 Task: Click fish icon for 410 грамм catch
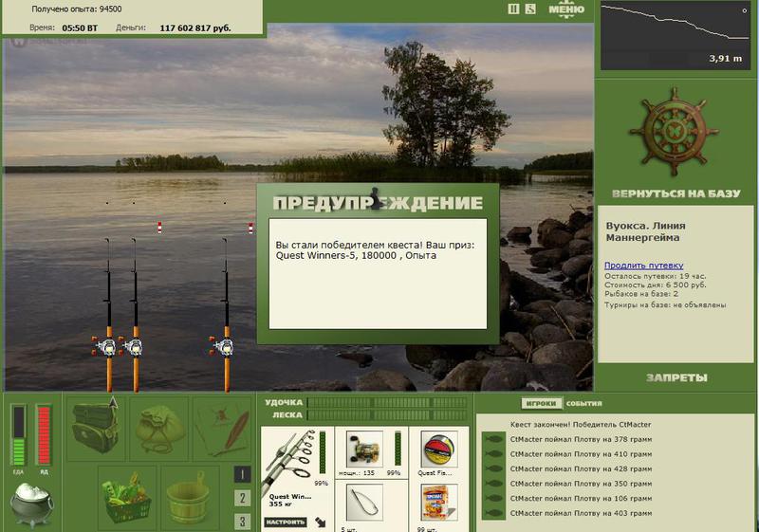(x=494, y=454)
